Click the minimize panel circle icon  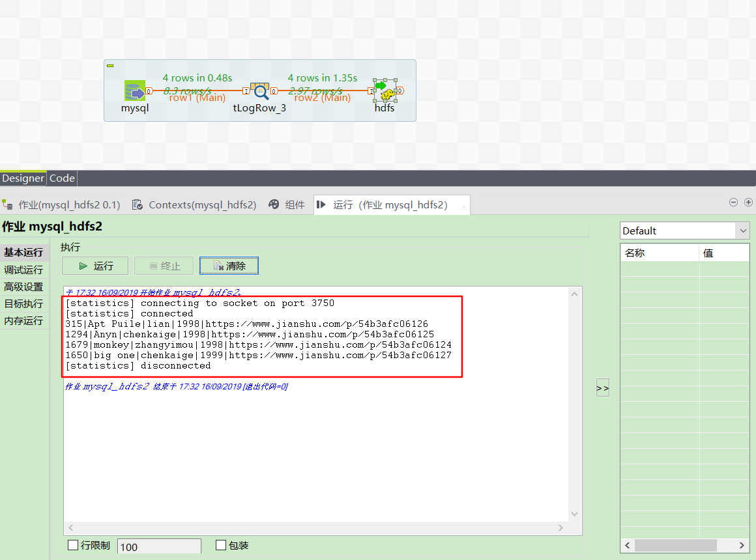pos(734,203)
